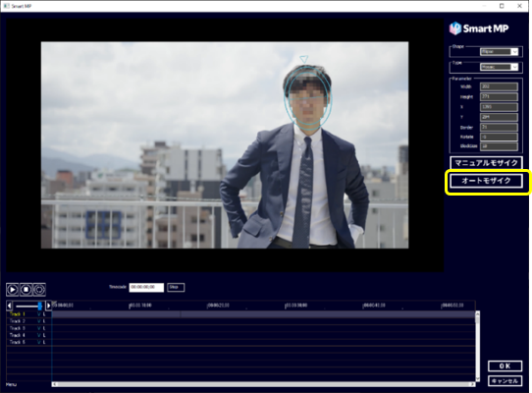Screen dimensions: 532x393
Task: Click the ellipse mosaic mask on the face
Action: pyautogui.click(x=308, y=99)
